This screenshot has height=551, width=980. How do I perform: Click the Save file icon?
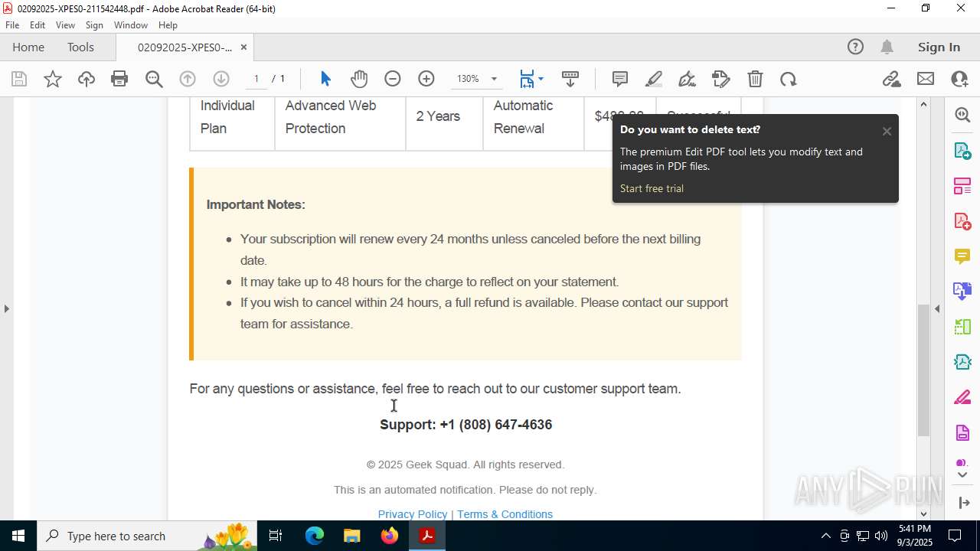(x=19, y=79)
